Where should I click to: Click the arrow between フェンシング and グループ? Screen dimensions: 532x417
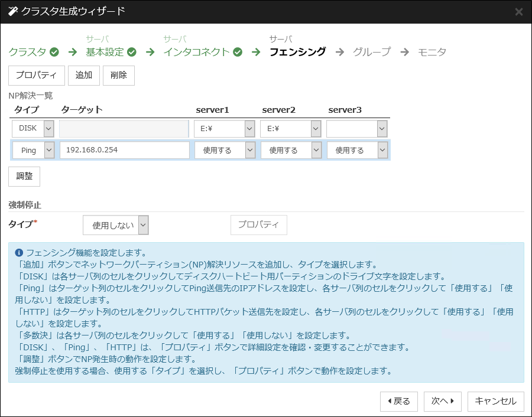coord(340,51)
